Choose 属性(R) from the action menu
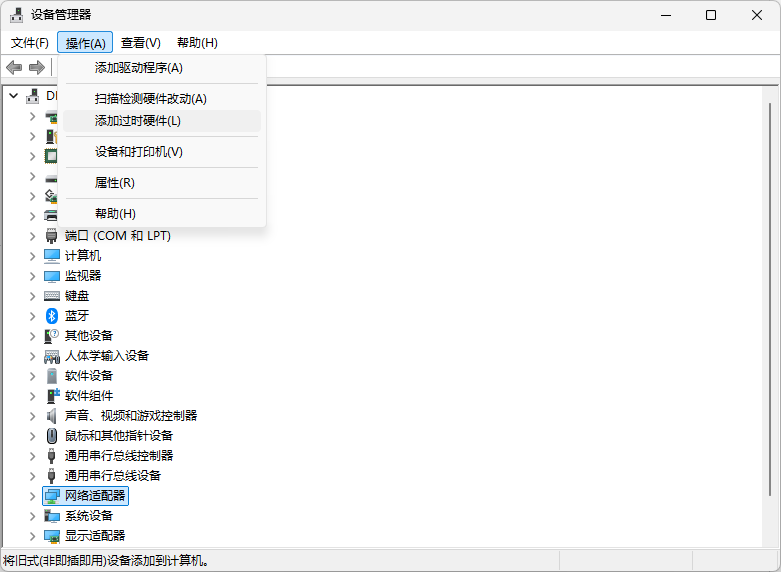 tap(162, 183)
